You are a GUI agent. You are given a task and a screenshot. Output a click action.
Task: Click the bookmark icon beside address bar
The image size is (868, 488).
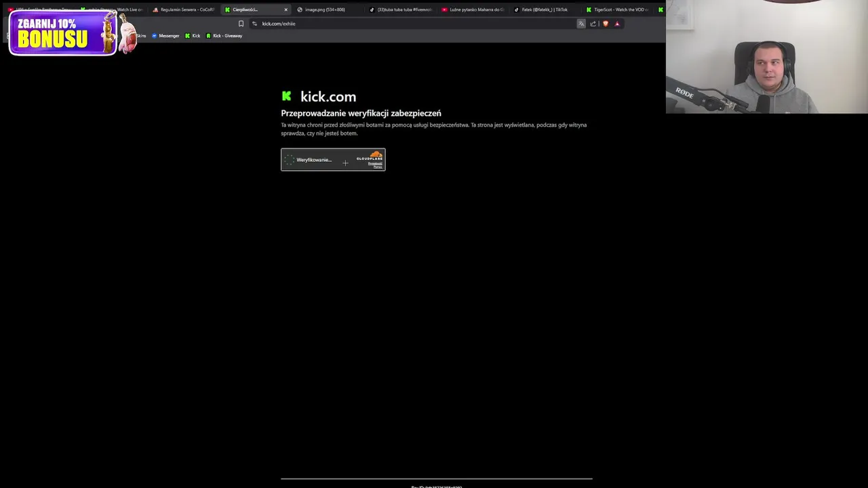tap(241, 24)
